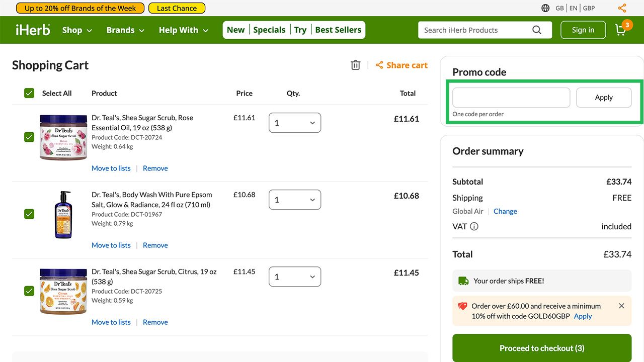Uncheck the Rose Shea Sugar Scrub item

(29, 137)
